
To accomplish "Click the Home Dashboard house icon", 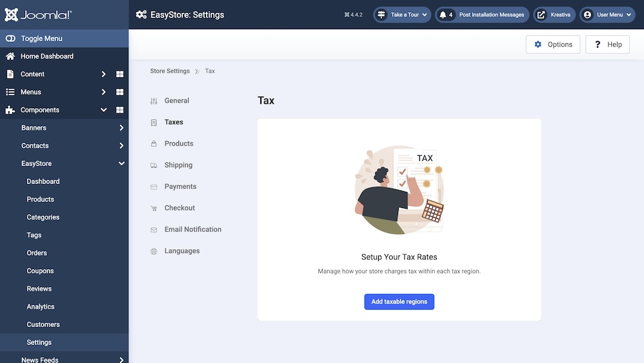I will click(x=10, y=56).
